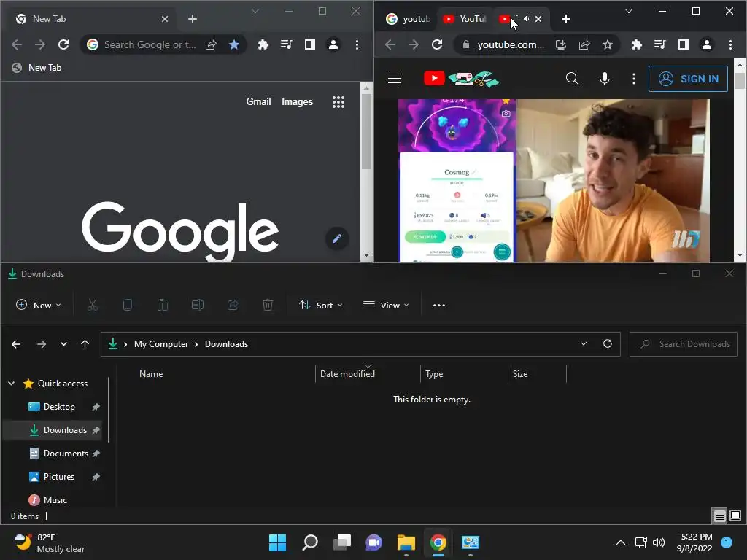Open the Sort dropdown in File Explorer

click(x=321, y=306)
